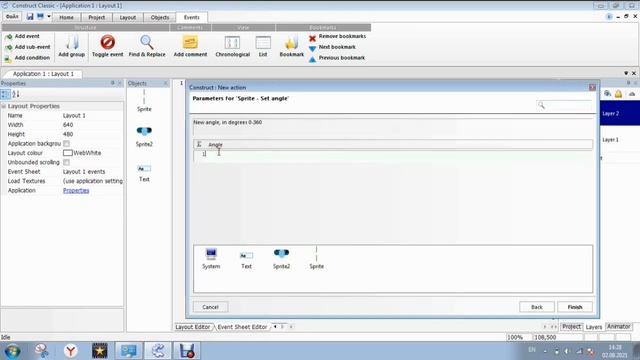The image size is (640, 360).
Task: Click the star app taskbar icon
Action: pos(100,351)
